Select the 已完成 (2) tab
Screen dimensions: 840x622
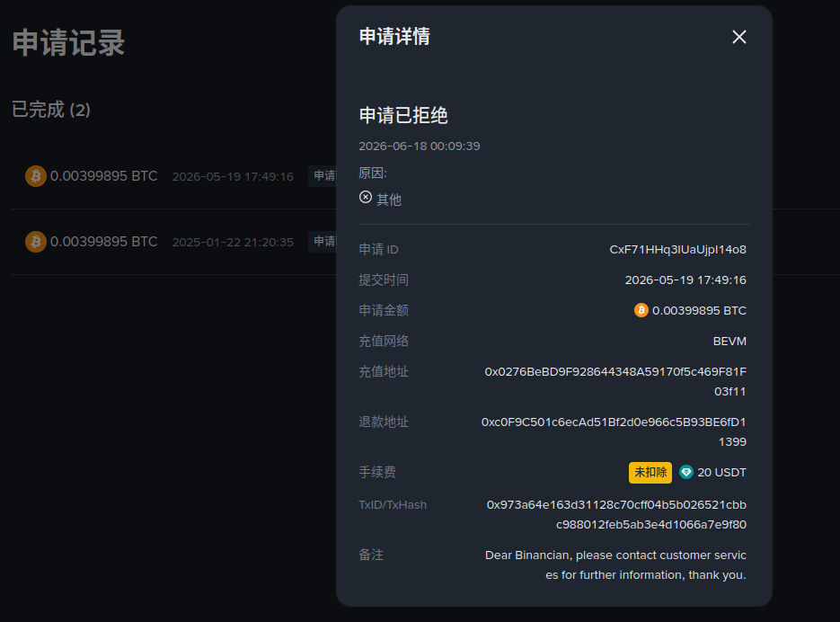coord(51,110)
